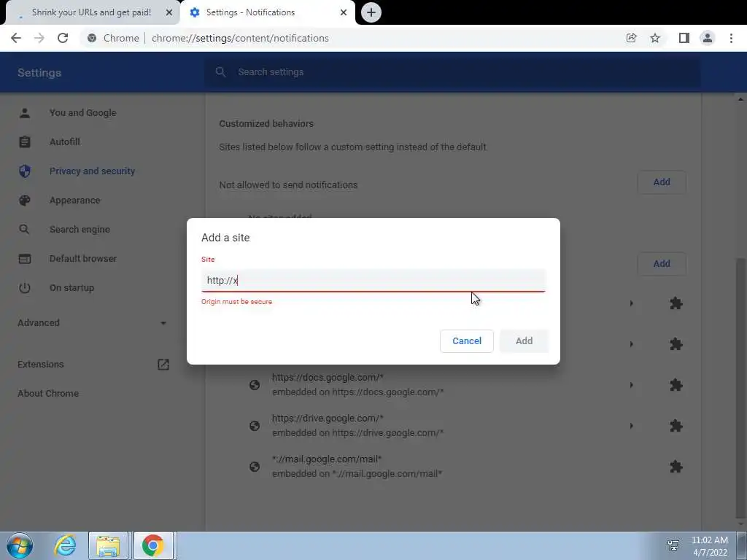Click the Site input field in dialog

[373, 280]
